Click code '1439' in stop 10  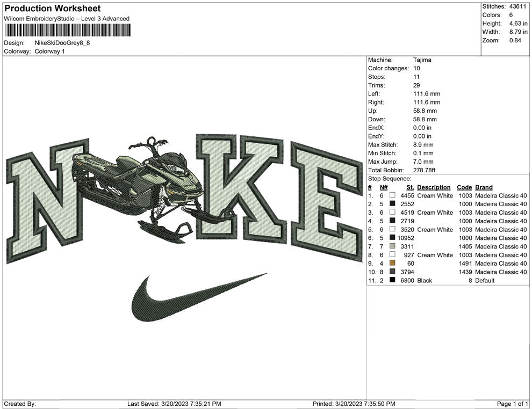point(465,272)
